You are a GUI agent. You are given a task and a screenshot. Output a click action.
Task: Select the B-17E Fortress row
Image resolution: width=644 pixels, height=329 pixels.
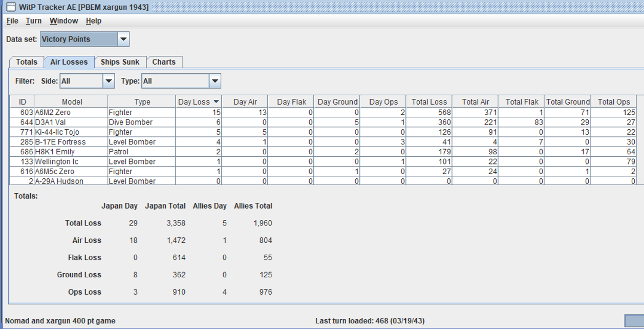tap(323, 141)
